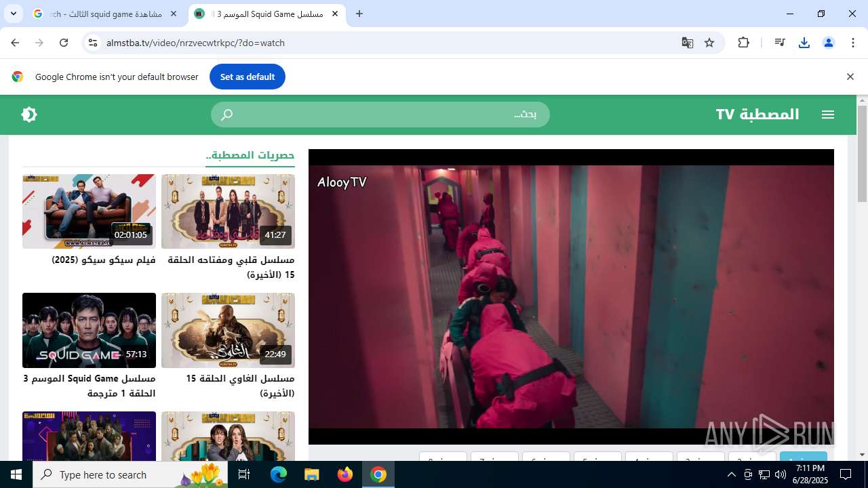The image size is (868, 488).
Task: Dismiss the default browser notification bar
Action: click(x=850, y=77)
